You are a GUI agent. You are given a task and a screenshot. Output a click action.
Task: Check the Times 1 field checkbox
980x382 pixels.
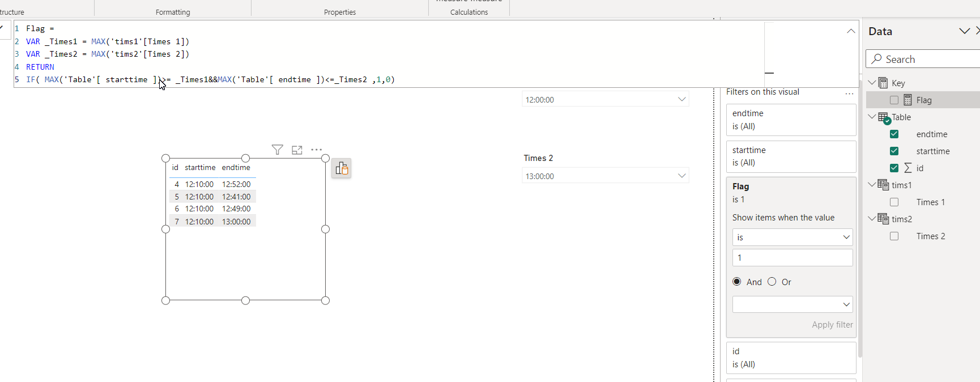894,202
